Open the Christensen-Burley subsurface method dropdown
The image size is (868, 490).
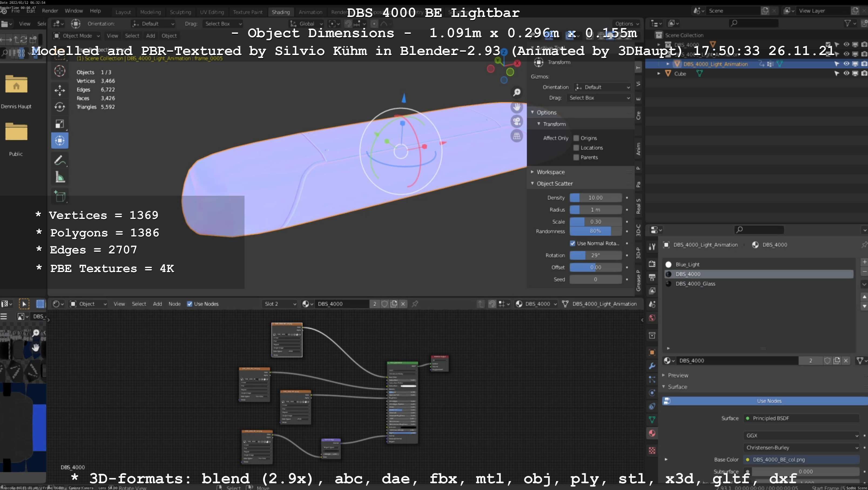click(x=801, y=448)
